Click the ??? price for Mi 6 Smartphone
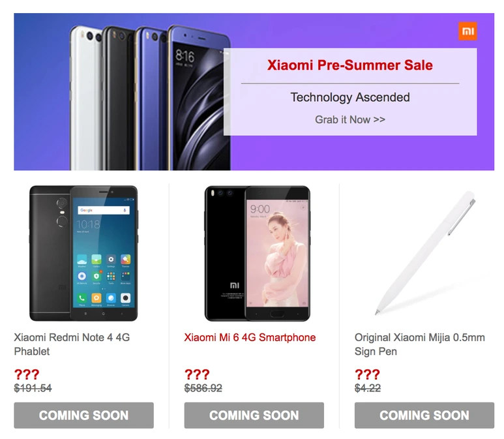 (197, 374)
